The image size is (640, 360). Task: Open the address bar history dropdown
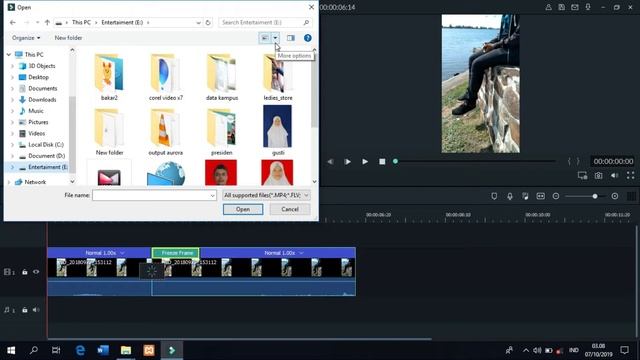[x=198, y=22]
